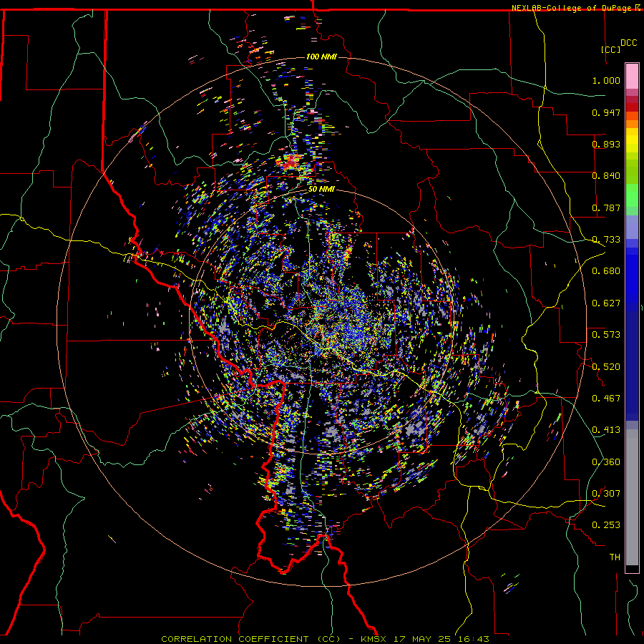Click the 0.787 scale value
The height and width of the screenshot is (644, 644).
click(x=606, y=208)
